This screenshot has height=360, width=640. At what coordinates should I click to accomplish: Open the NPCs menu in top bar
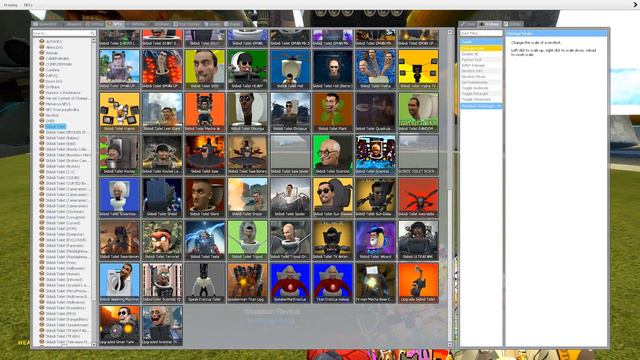tap(28, 5)
